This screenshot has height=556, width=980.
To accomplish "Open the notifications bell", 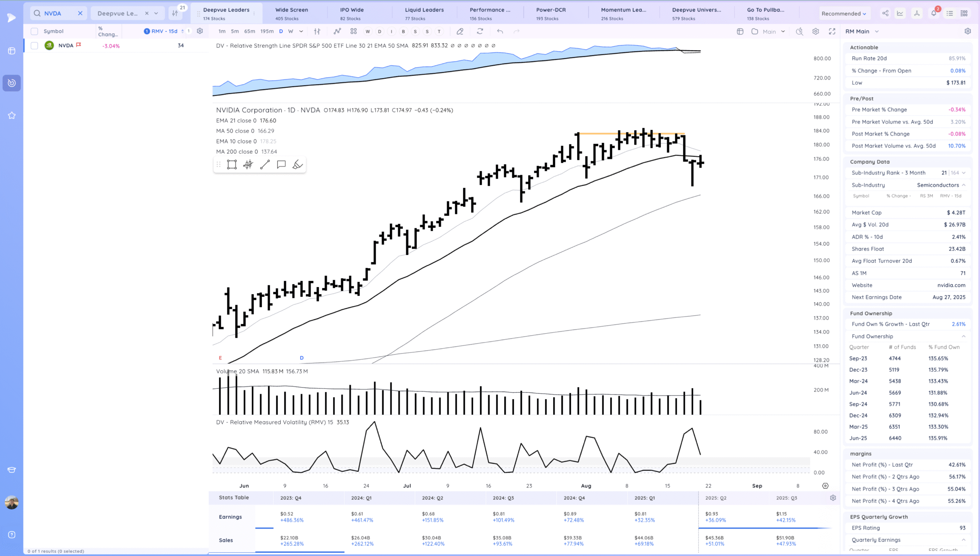I will pyautogui.click(x=934, y=13).
